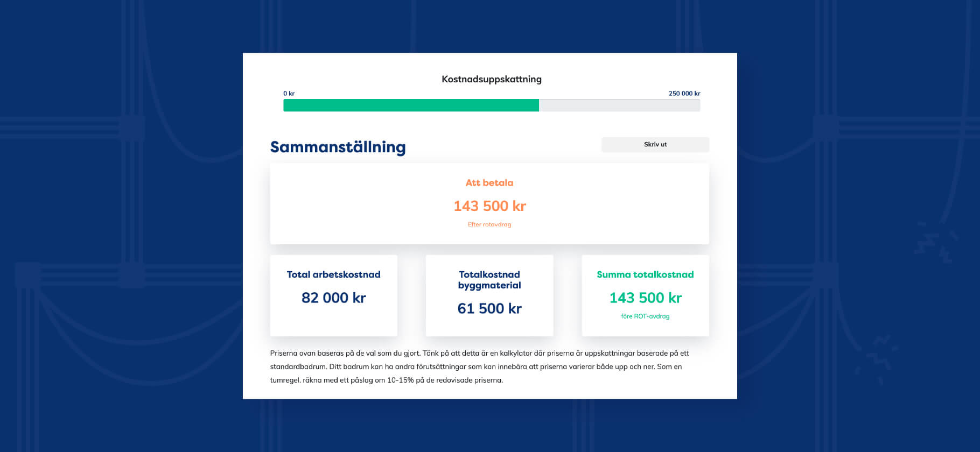Click the text line starting "Priserna ovan baseras"
The width and height of the screenshot is (980, 452).
479,354
